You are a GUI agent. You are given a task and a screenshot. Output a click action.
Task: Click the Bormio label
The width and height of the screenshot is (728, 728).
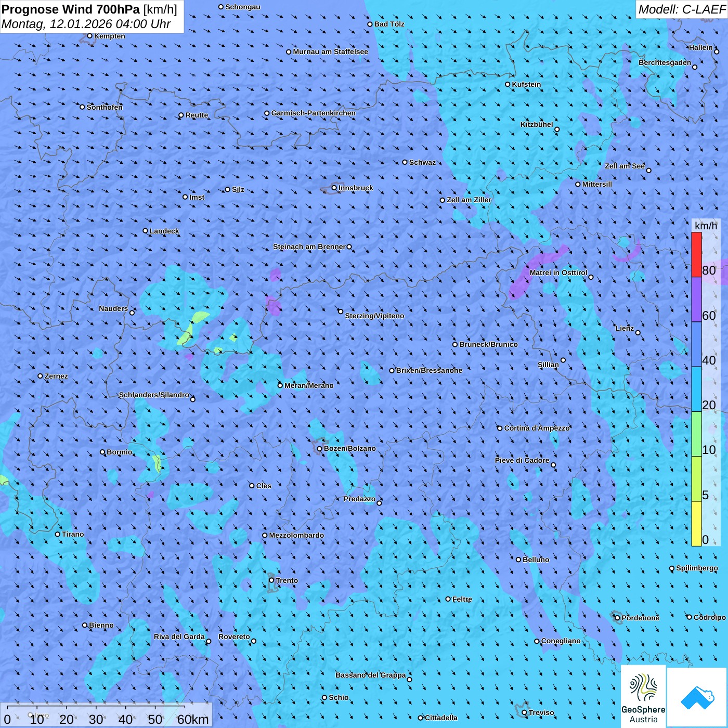pyautogui.click(x=120, y=452)
